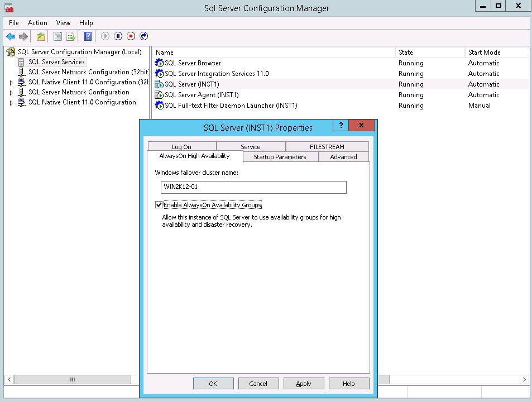532x401 pixels.
Task: Click the Back arrow toolbar icon
Action: click(11, 36)
